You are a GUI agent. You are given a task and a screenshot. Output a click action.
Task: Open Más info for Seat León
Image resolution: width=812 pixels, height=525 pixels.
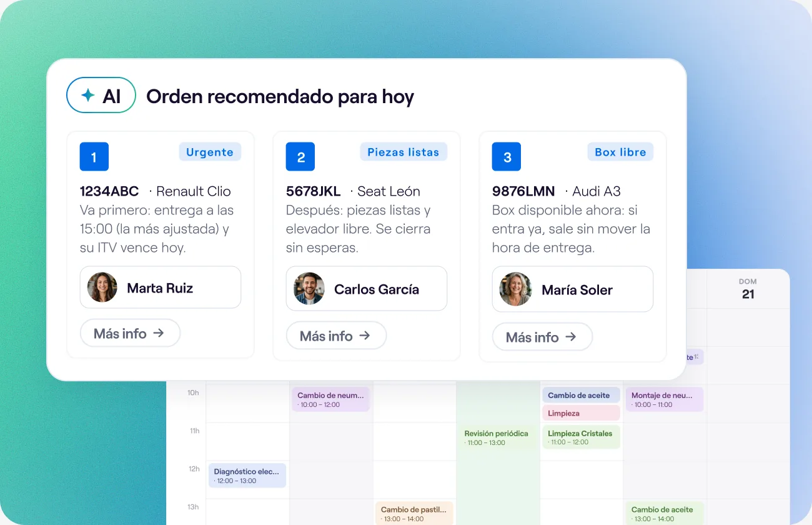336,336
